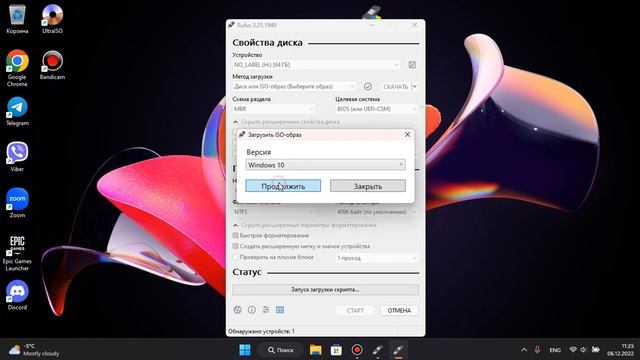Open UltraISO desktop shortcut
640x360 pixels.
52,19
